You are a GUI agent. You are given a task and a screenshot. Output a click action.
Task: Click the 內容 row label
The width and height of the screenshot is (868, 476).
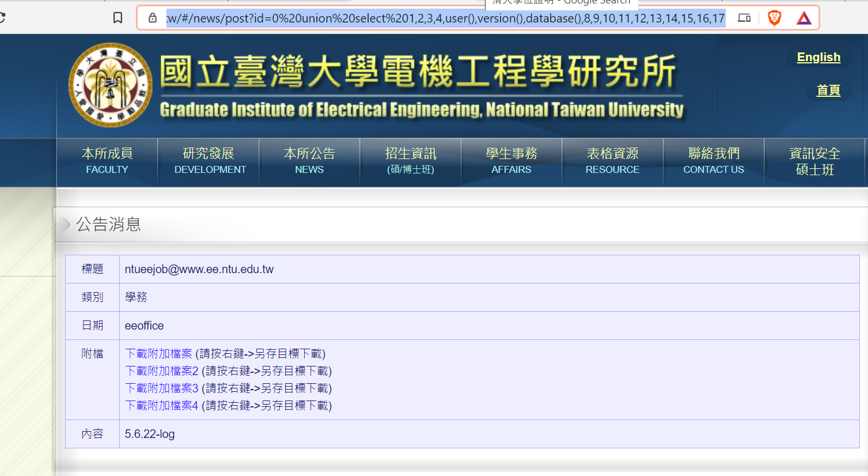pos(92,434)
